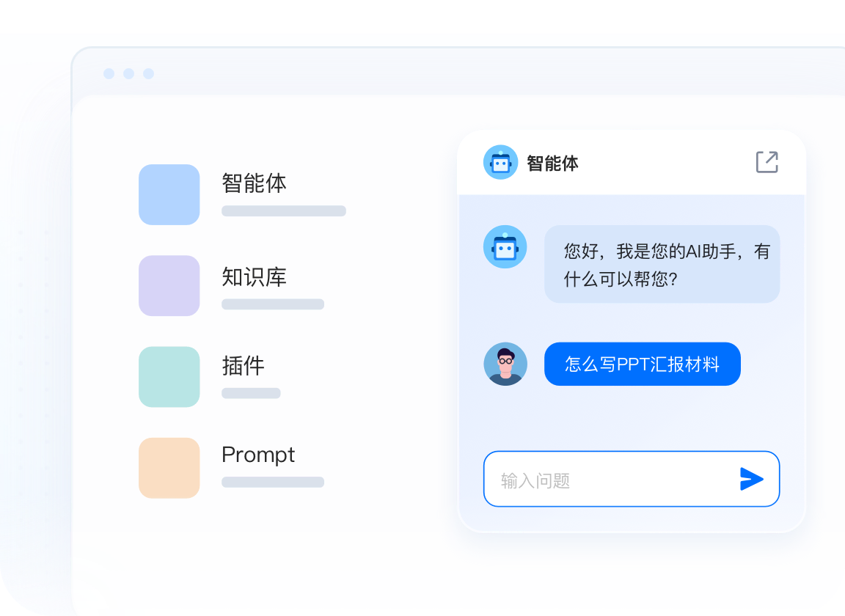Click the robot avatar beside greeting message
845x616 pixels.
coord(505,247)
